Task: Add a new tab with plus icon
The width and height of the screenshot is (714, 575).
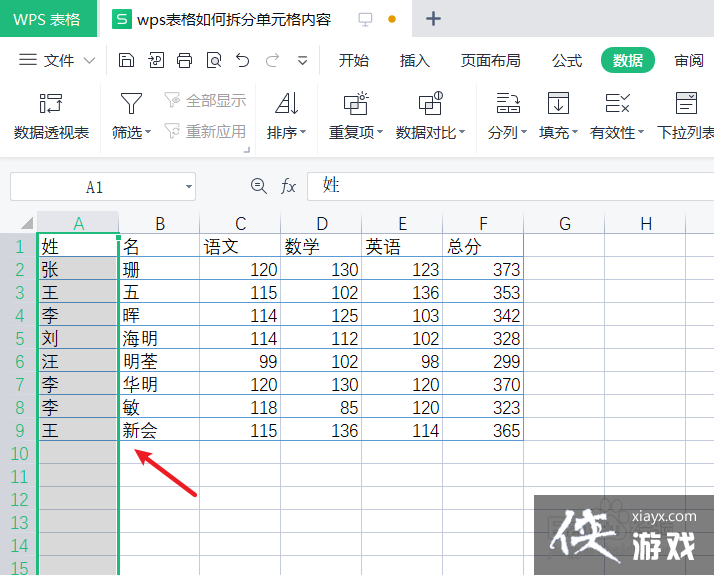Action: tap(433, 19)
